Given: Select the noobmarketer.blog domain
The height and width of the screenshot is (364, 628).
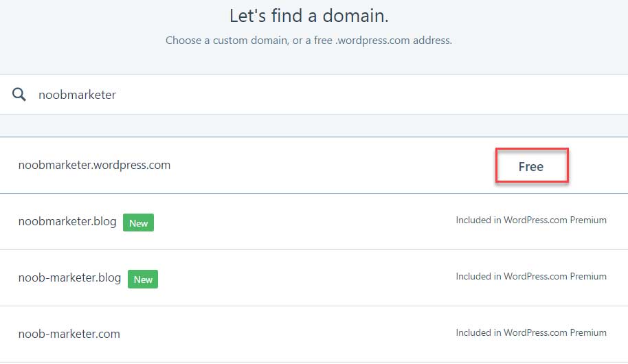Looking at the screenshot, I should pyautogui.click(x=67, y=221).
